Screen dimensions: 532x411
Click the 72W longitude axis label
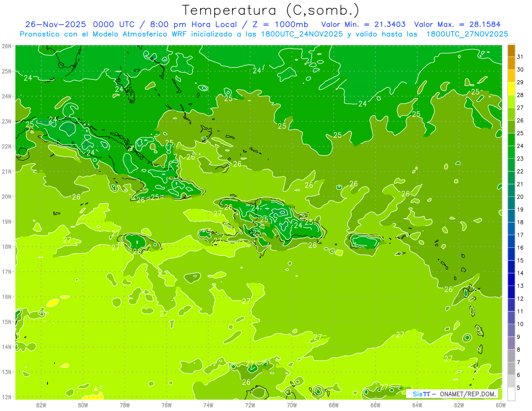tap(250, 405)
